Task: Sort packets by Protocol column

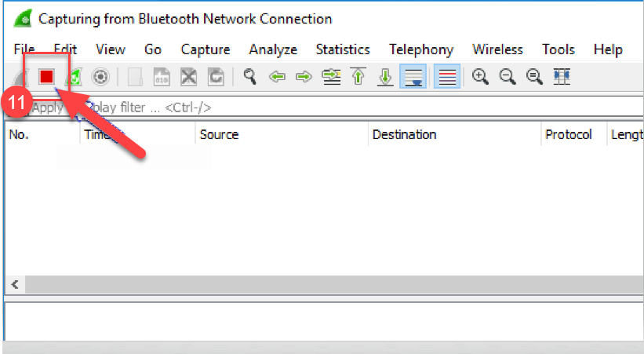Action: [x=573, y=134]
